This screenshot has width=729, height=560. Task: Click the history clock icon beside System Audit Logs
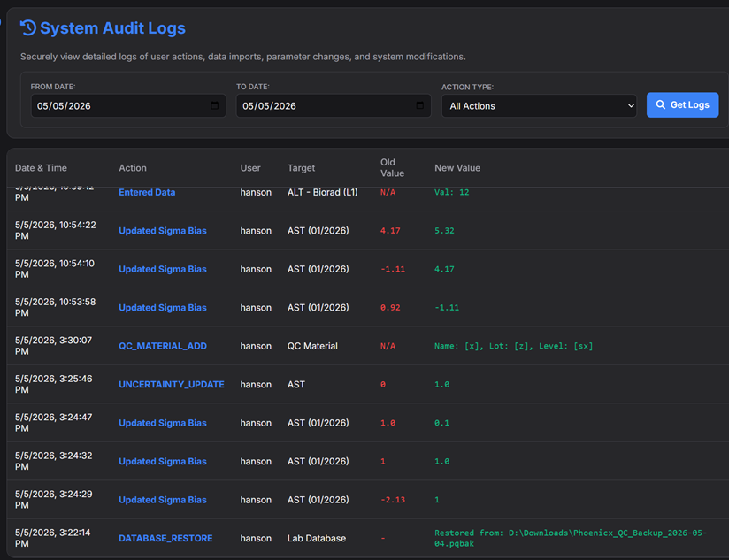tap(28, 28)
